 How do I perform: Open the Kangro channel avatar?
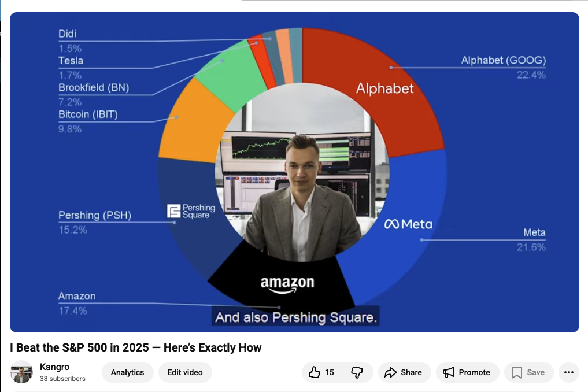[22, 372]
